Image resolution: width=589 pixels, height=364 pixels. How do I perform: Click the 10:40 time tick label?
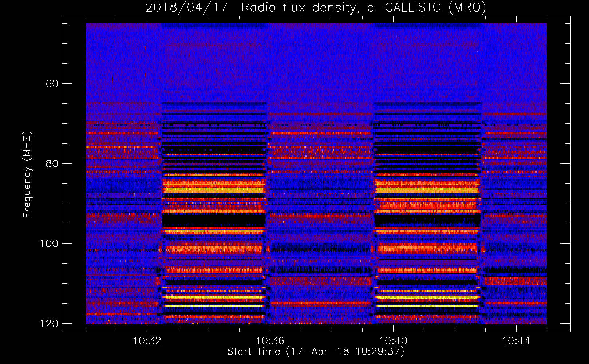(x=393, y=341)
